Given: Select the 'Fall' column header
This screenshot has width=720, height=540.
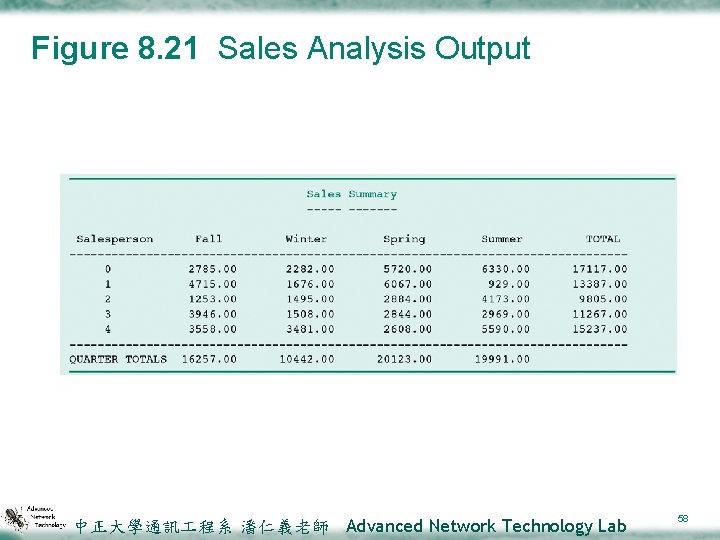Looking at the screenshot, I should [209, 239].
